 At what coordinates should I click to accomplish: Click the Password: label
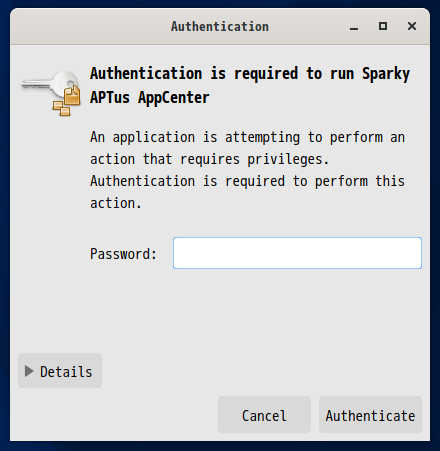(123, 254)
